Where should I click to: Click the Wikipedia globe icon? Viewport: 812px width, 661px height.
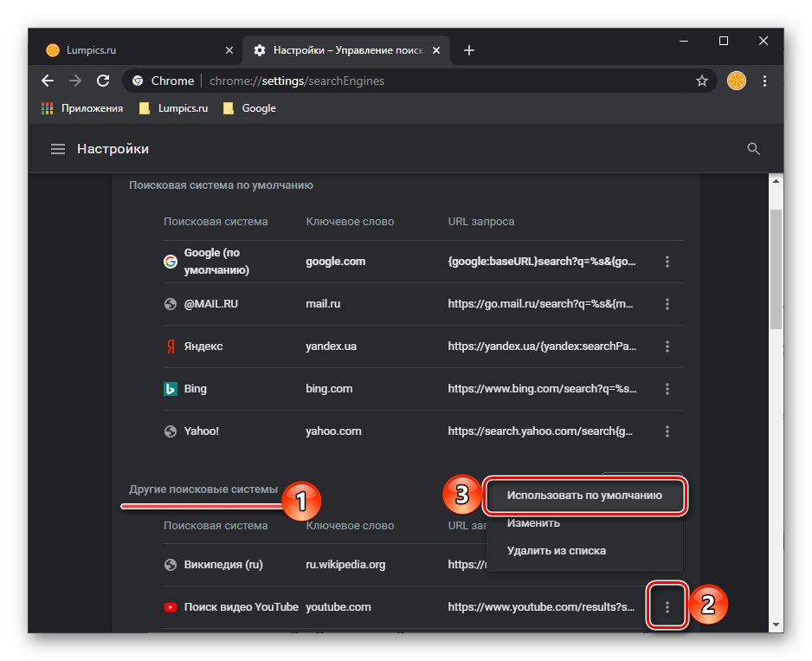click(170, 564)
